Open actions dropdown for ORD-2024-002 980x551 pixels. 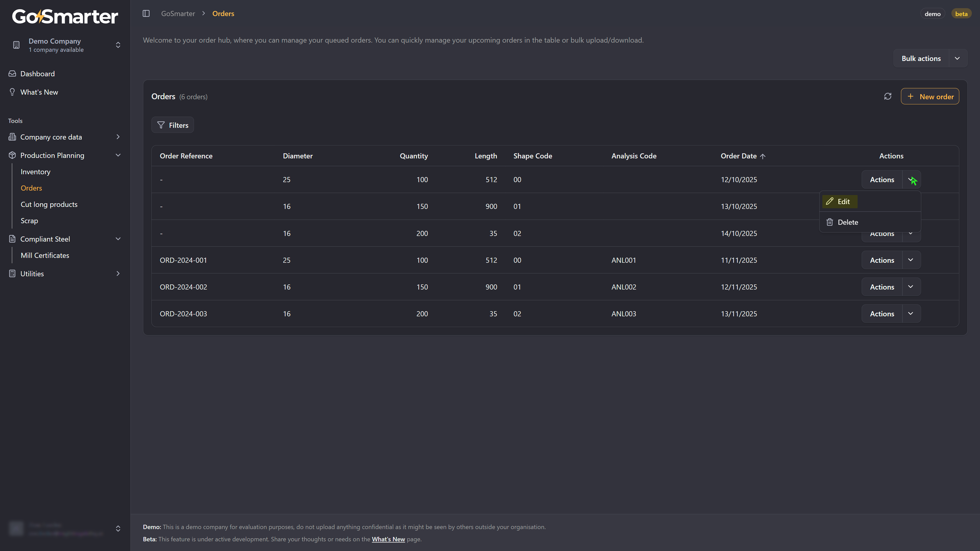click(911, 287)
